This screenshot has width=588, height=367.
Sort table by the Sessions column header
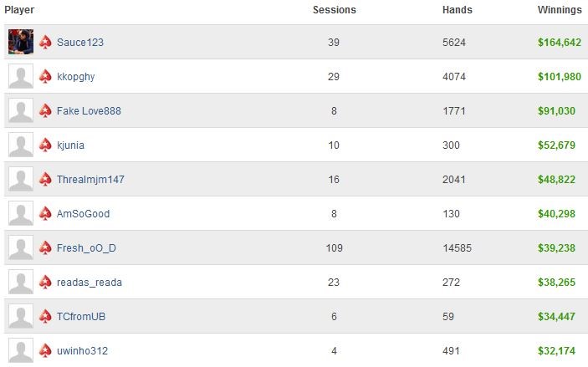(x=335, y=10)
